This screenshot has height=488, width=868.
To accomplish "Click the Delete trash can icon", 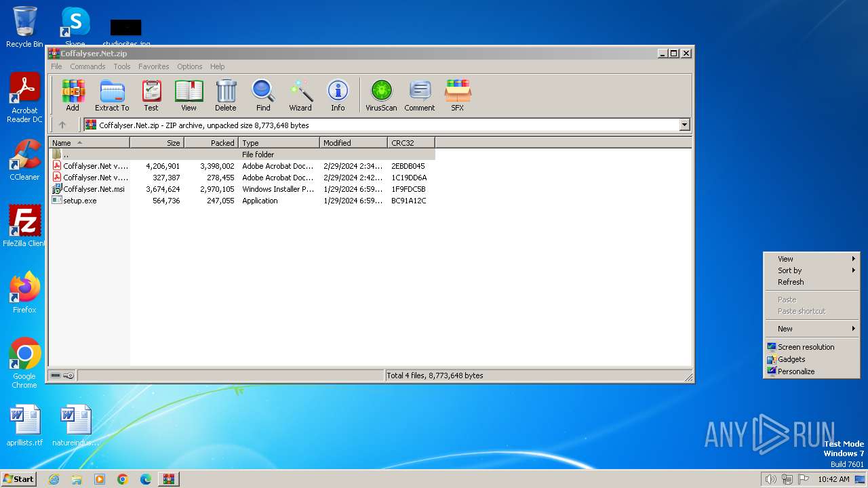I will [x=226, y=96].
